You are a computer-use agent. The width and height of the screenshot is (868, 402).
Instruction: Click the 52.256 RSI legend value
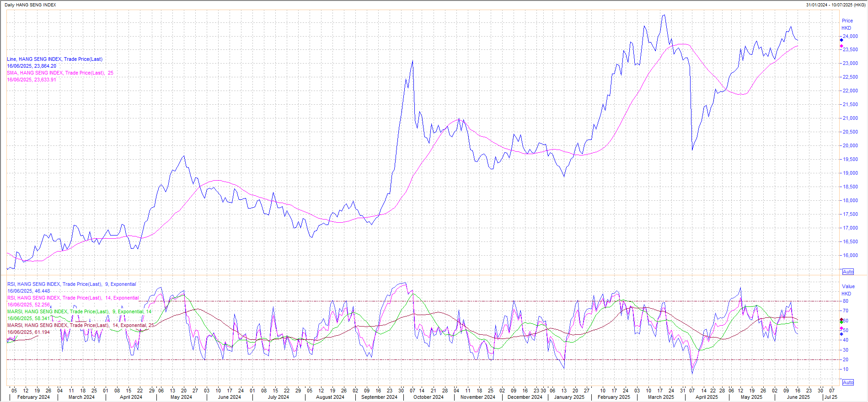pos(42,305)
